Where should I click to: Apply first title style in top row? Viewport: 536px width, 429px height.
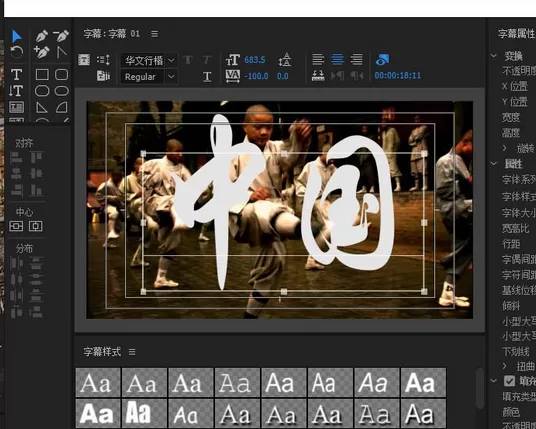[98, 382]
